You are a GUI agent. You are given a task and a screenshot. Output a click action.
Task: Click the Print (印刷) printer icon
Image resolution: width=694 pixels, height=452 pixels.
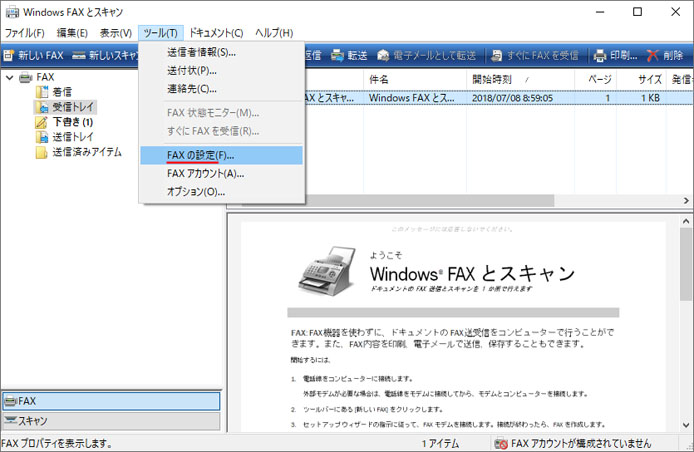tap(600, 55)
